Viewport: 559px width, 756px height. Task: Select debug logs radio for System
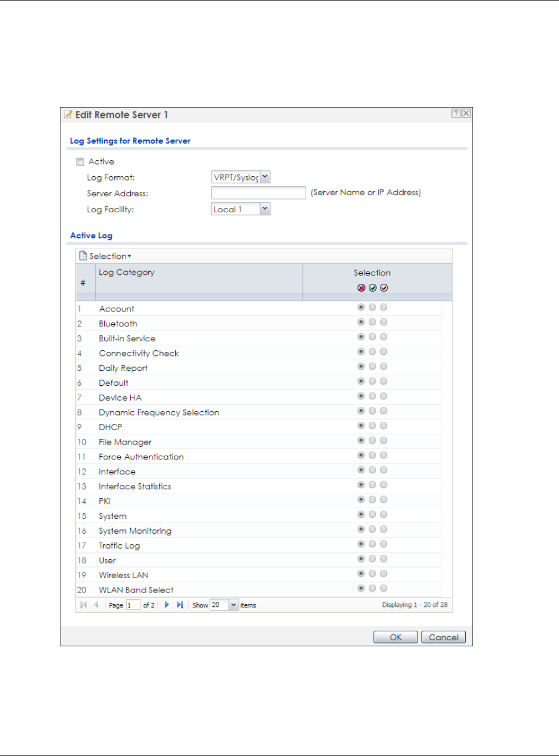[x=384, y=514]
